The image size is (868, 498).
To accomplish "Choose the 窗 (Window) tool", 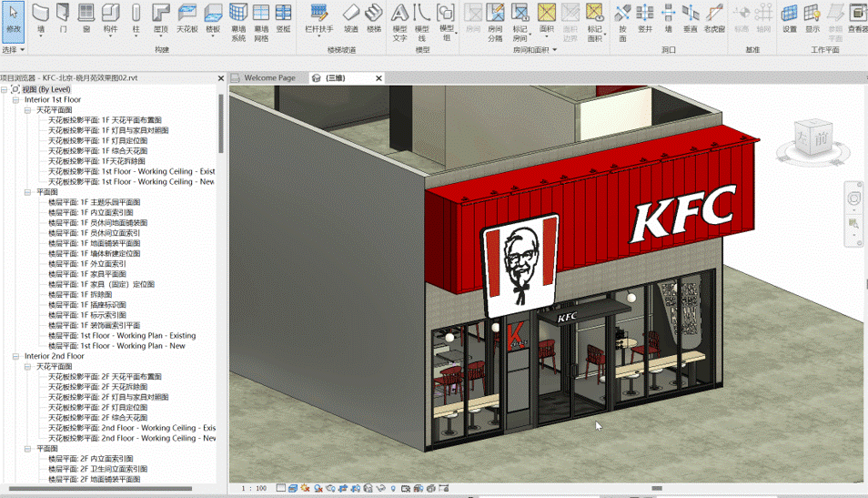I will pos(86,16).
